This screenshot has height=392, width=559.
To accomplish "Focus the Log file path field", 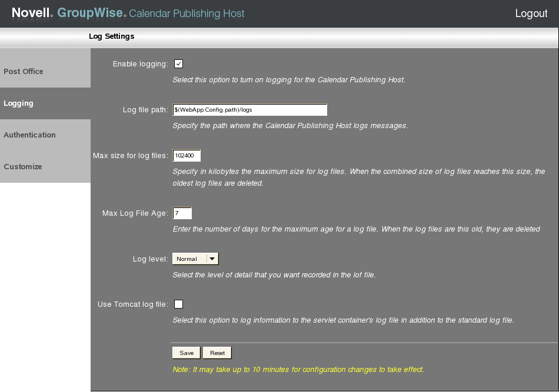I will (249, 110).
